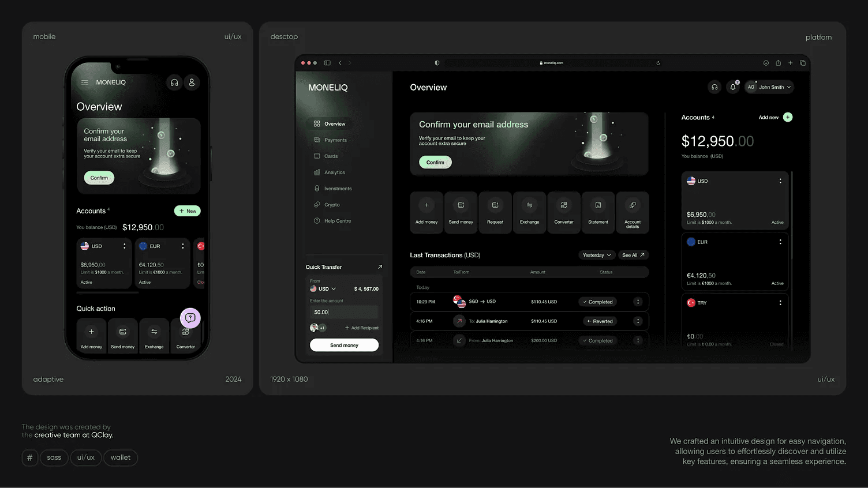Click the wallet tag pill

pyautogui.click(x=121, y=457)
